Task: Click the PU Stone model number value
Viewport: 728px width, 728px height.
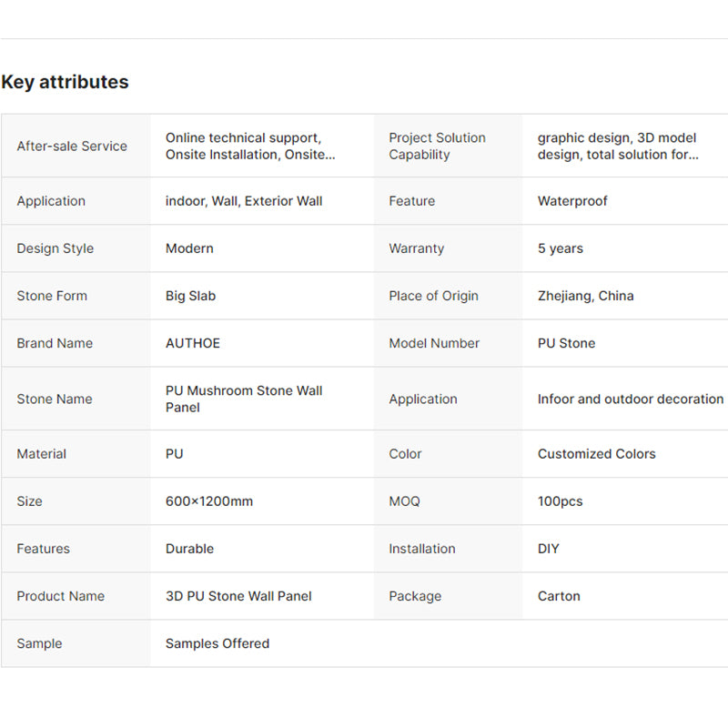Action: pyautogui.click(x=566, y=343)
